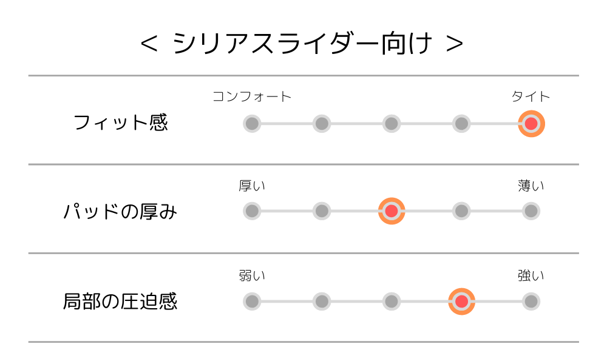
Task: Select the middle dot on 局部の圧迫感 scale
Action: click(392, 302)
